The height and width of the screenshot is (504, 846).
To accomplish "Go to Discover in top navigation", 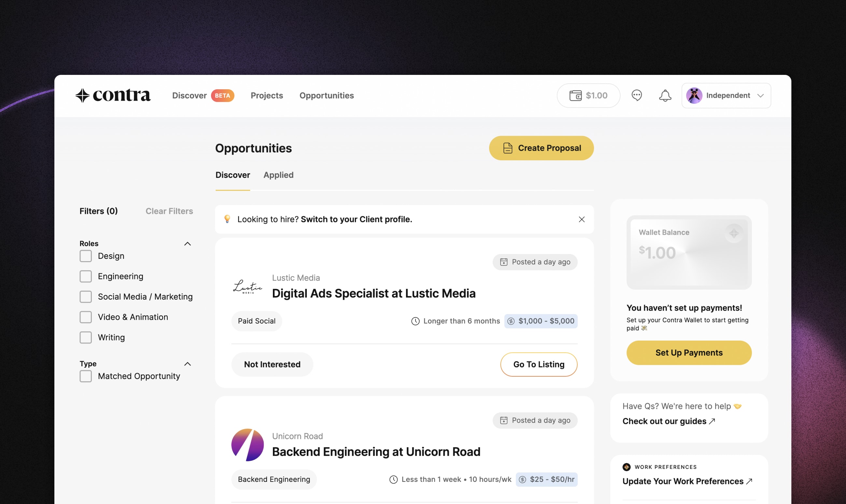I will (x=189, y=95).
